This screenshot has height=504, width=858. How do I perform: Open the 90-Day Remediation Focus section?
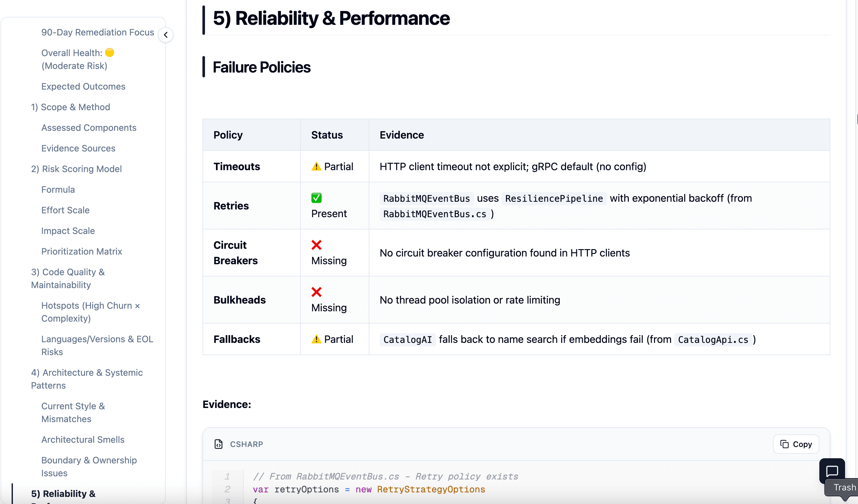tap(97, 32)
